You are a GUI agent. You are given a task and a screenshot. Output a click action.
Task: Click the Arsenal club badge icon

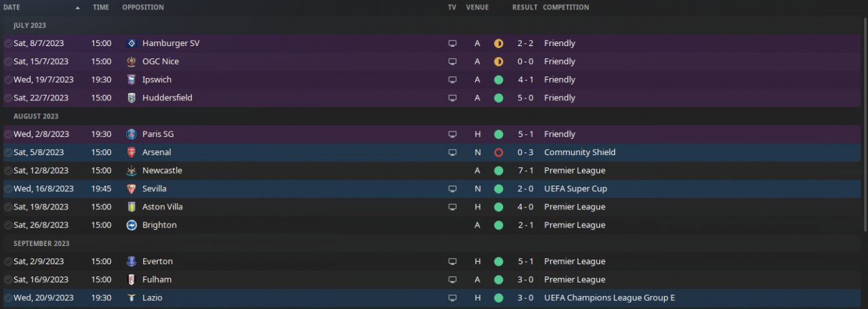point(132,152)
